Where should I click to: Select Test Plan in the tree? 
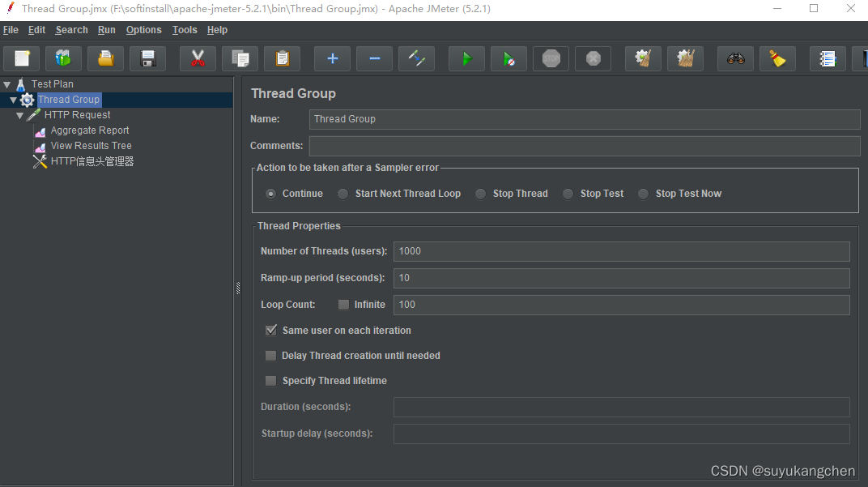pyautogui.click(x=52, y=84)
